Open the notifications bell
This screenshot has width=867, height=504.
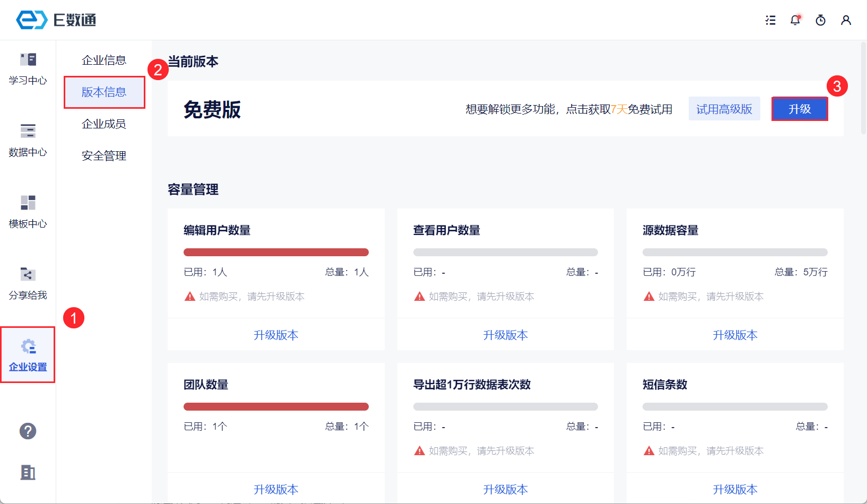click(795, 20)
